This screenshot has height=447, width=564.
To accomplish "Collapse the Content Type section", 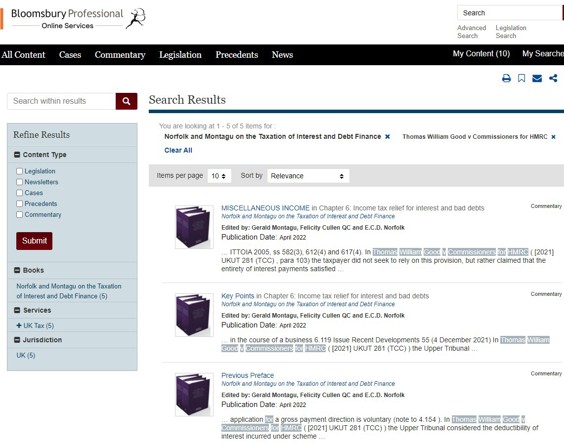I will (17, 155).
